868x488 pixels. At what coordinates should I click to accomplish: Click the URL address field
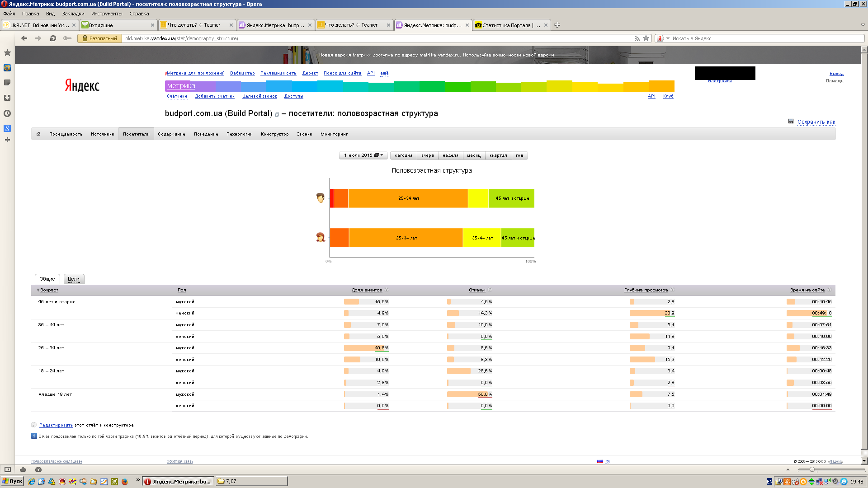click(377, 38)
